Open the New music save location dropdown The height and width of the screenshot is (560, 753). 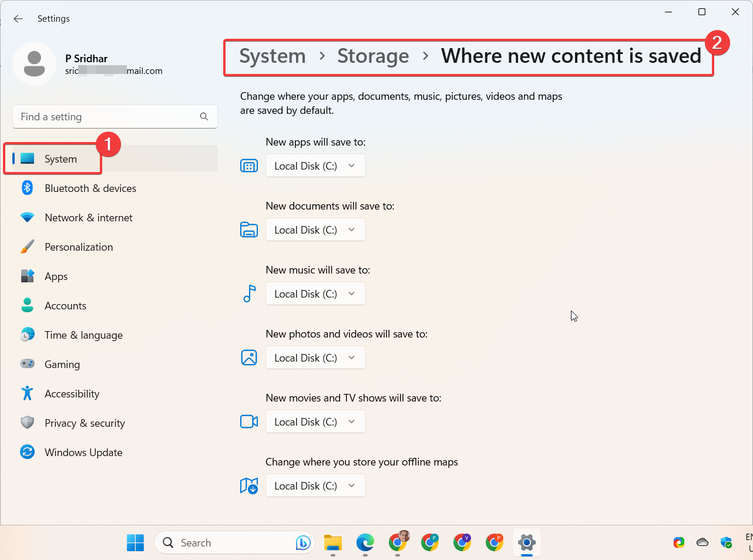pyautogui.click(x=315, y=294)
